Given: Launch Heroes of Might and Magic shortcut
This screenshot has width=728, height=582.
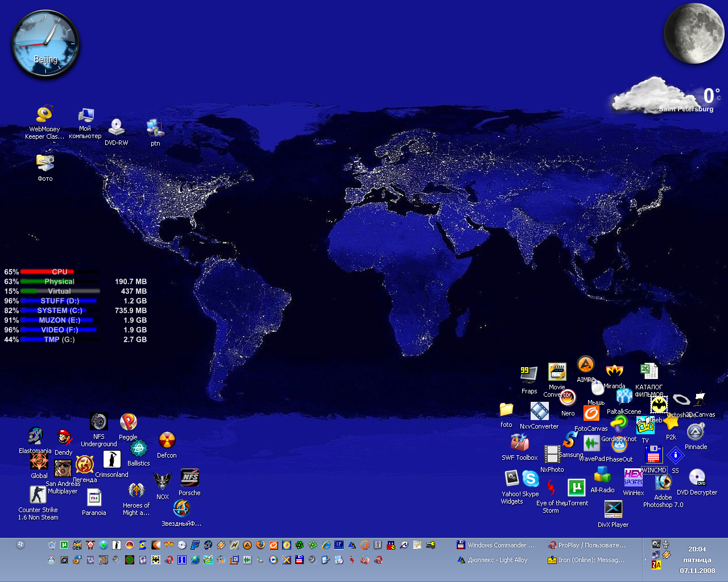Looking at the screenshot, I should pyautogui.click(x=136, y=490).
